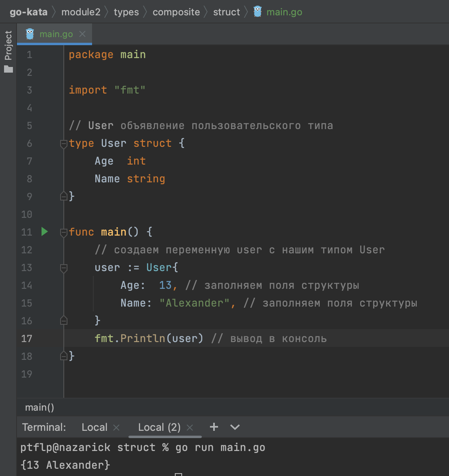Click main() in the structure breadcrumb bar
449x476 pixels.
point(40,407)
